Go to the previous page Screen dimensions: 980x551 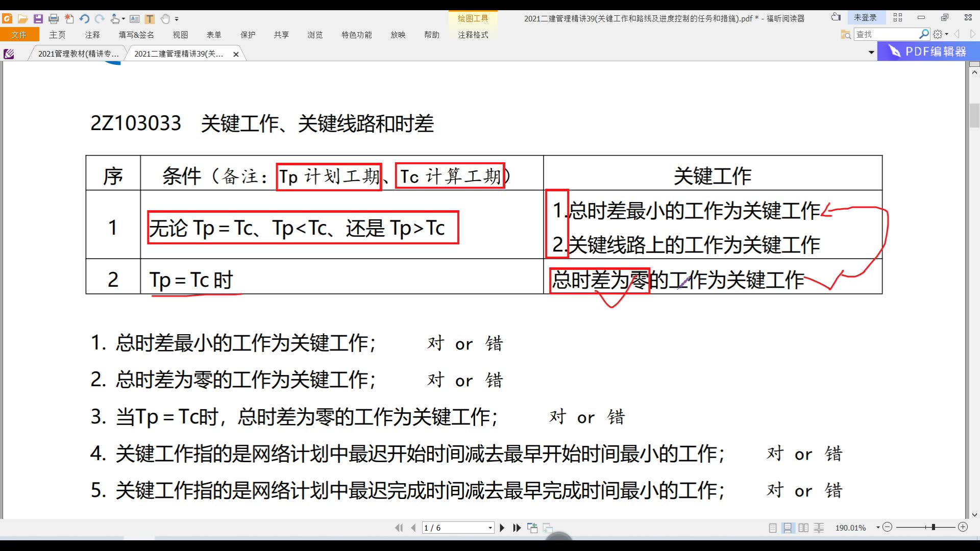tap(413, 528)
